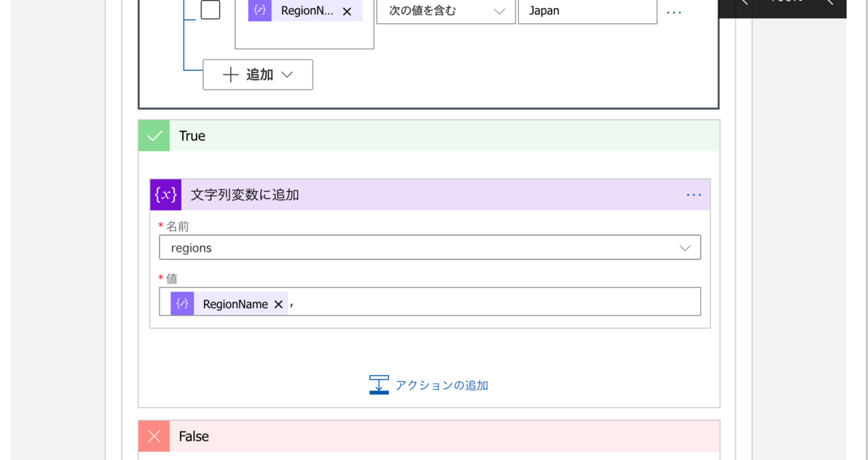Click the 追加 button

coord(258,74)
